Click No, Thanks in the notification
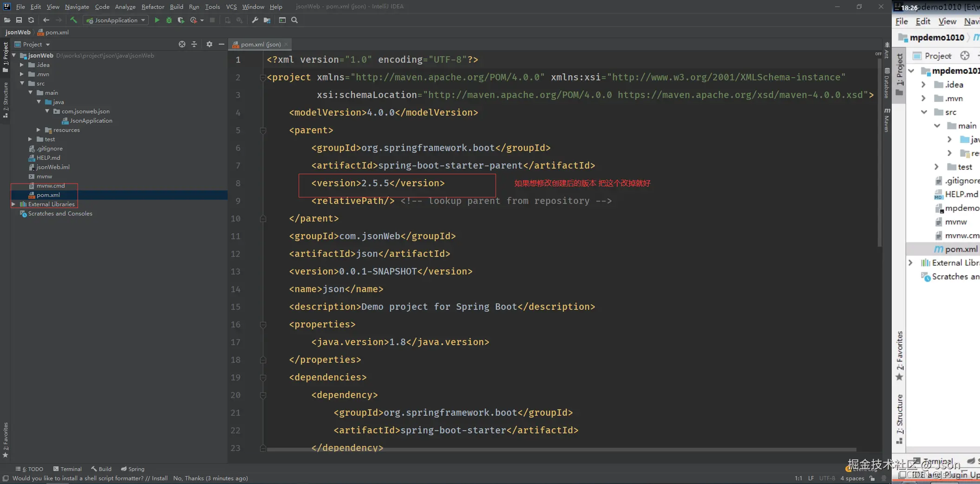Screen dimensions: 980x484 (188, 478)
